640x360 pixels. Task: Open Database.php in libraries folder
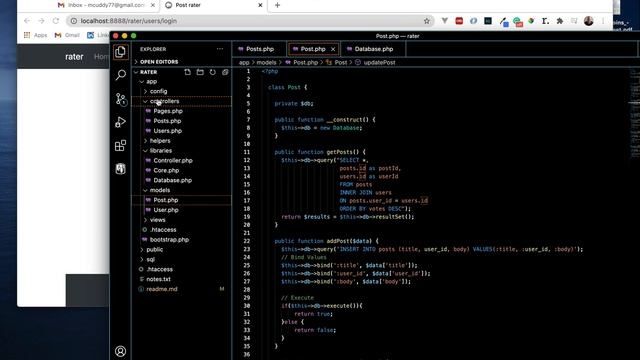click(172, 180)
